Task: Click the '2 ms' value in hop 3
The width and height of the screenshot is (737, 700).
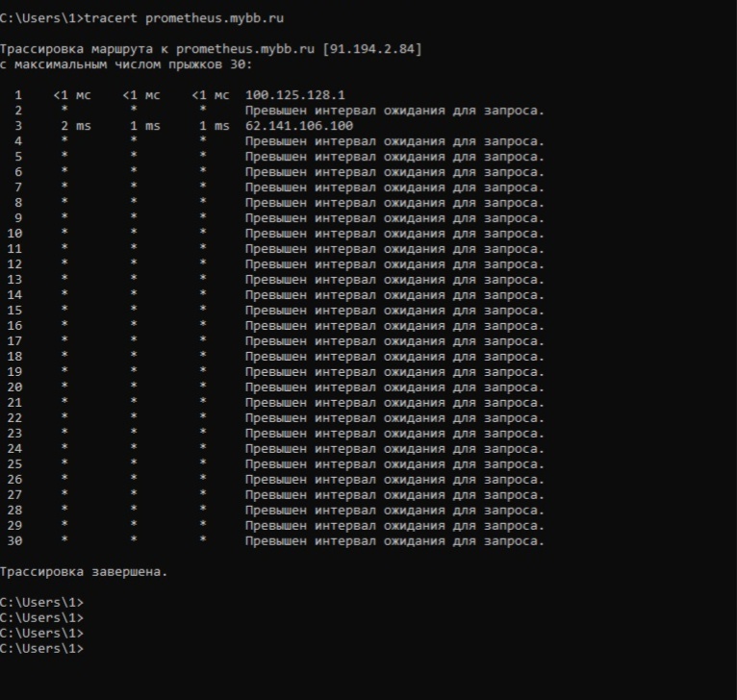Action: [x=76, y=126]
